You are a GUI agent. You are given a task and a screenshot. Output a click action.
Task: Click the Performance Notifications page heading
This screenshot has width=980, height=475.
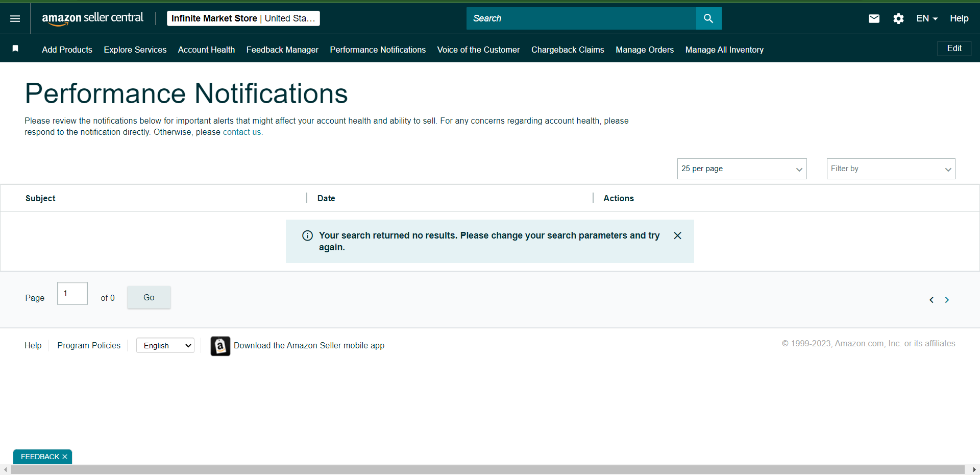click(186, 93)
